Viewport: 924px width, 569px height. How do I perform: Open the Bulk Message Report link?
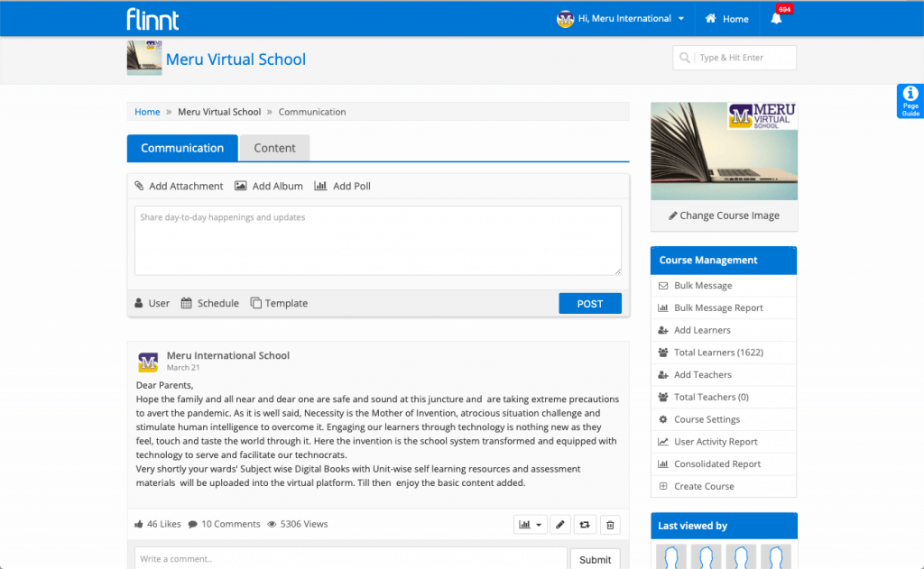[x=718, y=307]
